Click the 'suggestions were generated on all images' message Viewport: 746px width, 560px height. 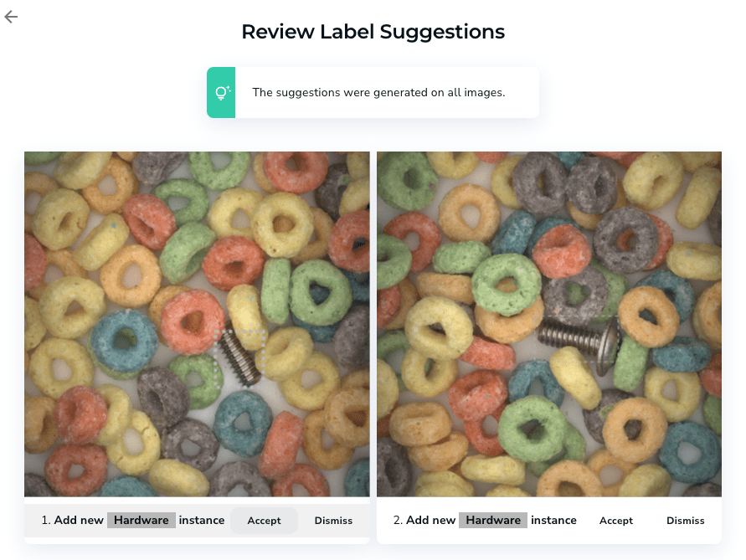coord(378,92)
